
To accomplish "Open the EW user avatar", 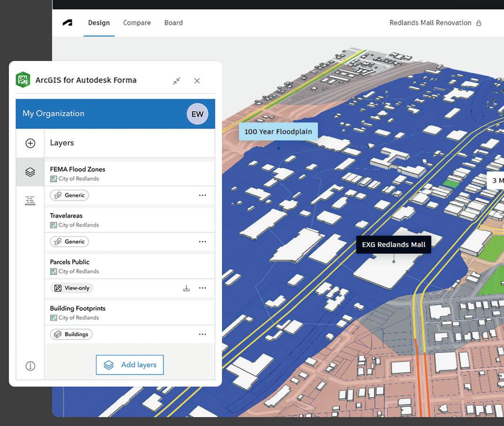I will (x=198, y=114).
